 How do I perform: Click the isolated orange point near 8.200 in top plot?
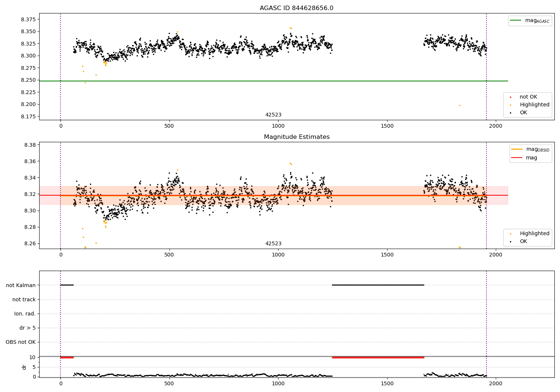tap(460, 105)
